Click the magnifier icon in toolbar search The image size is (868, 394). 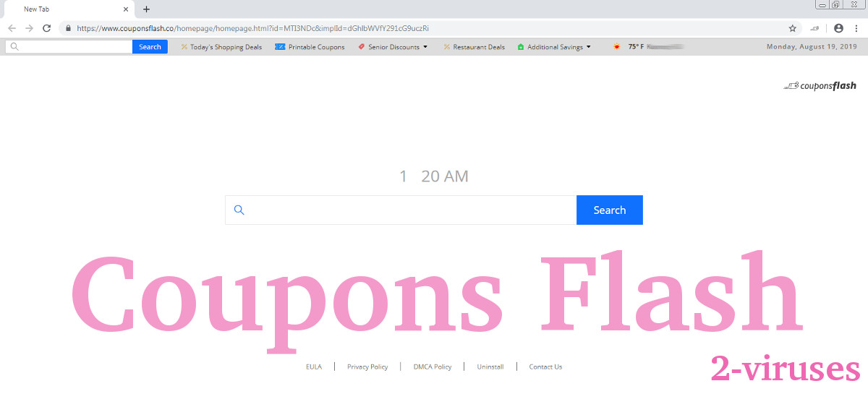pos(14,47)
